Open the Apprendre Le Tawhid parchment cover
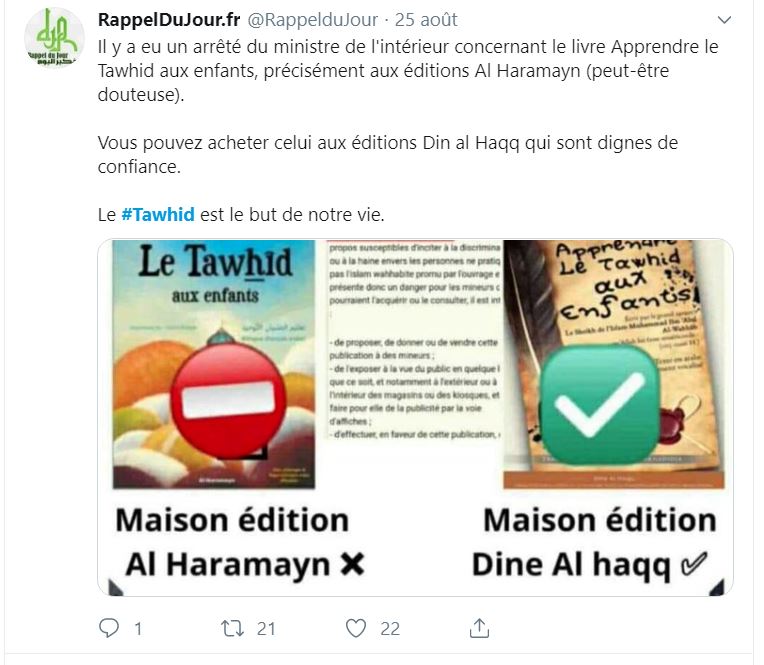 click(614, 364)
